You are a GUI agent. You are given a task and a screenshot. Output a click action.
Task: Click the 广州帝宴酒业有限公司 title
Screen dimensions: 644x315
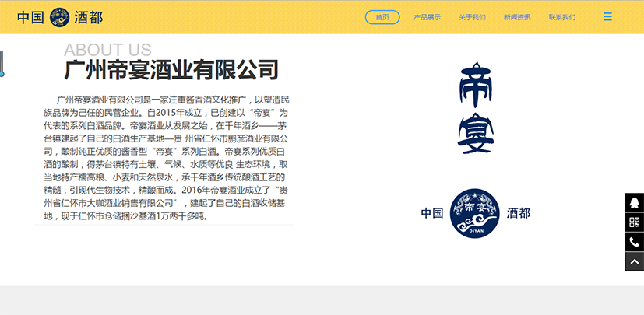coord(171,69)
